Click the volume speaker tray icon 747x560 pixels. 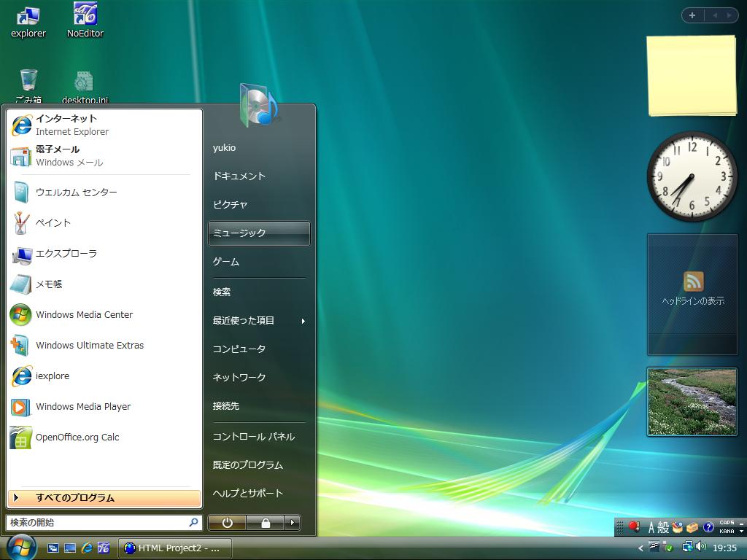click(x=702, y=546)
